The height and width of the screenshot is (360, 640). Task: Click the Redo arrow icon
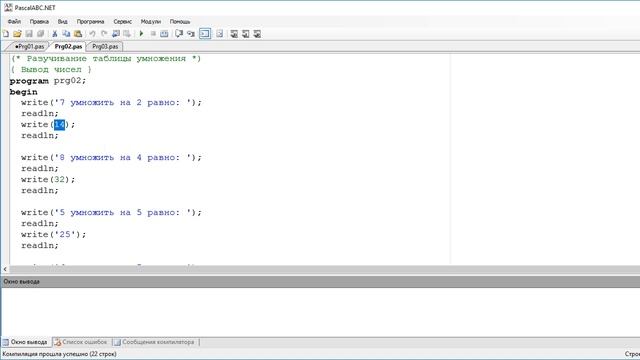[104, 34]
